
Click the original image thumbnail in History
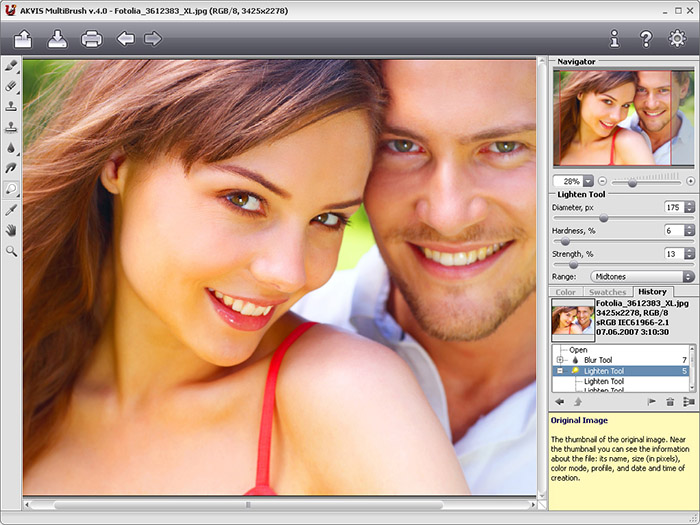tap(573, 319)
